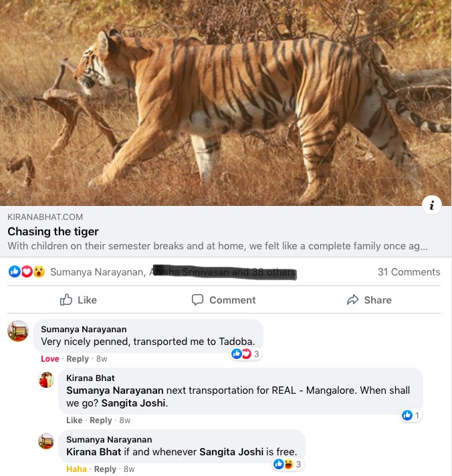Click the info icon on the tiger image
This screenshot has height=476, width=452.
432,206
